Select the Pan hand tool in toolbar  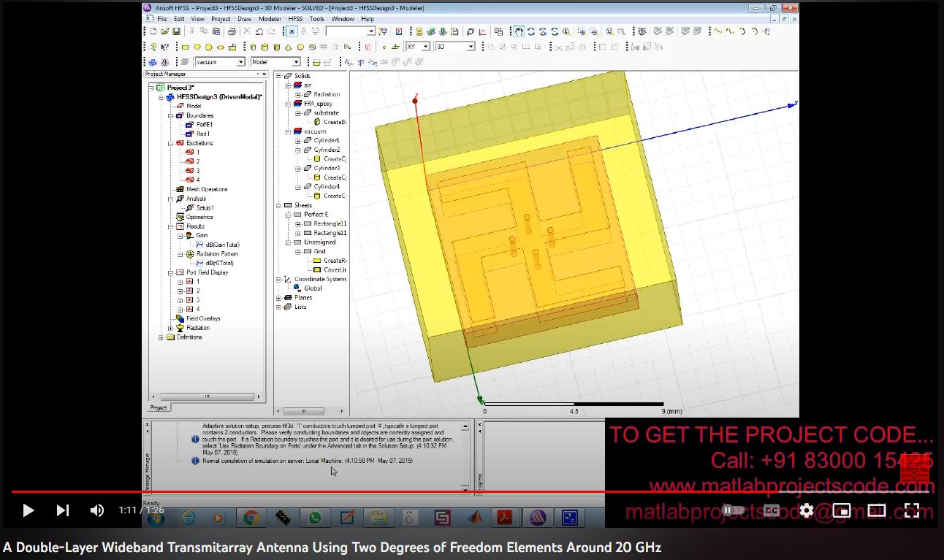pos(519,31)
